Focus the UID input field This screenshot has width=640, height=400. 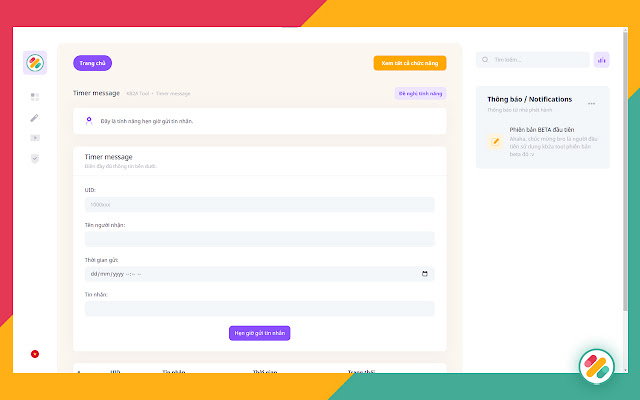pos(260,204)
